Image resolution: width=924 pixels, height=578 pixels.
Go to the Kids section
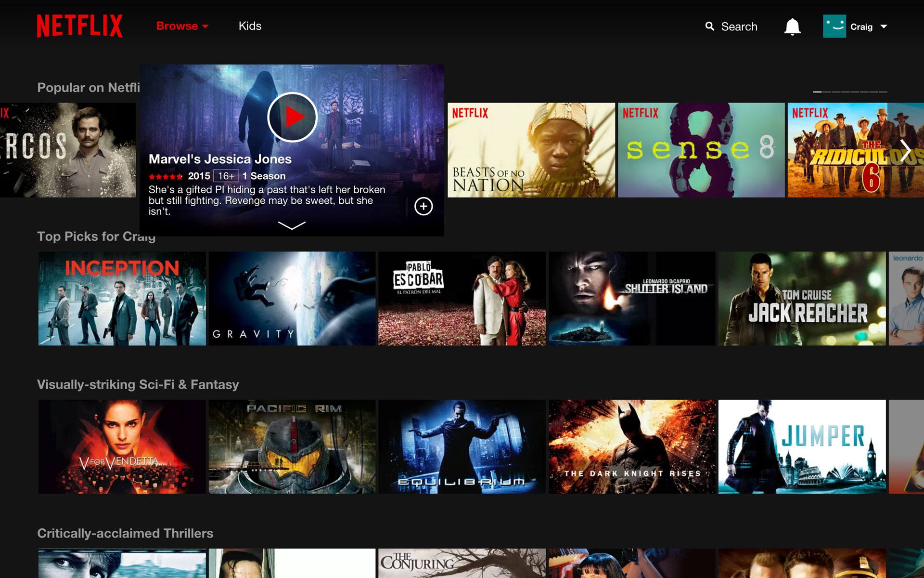pyautogui.click(x=250, y=26)
